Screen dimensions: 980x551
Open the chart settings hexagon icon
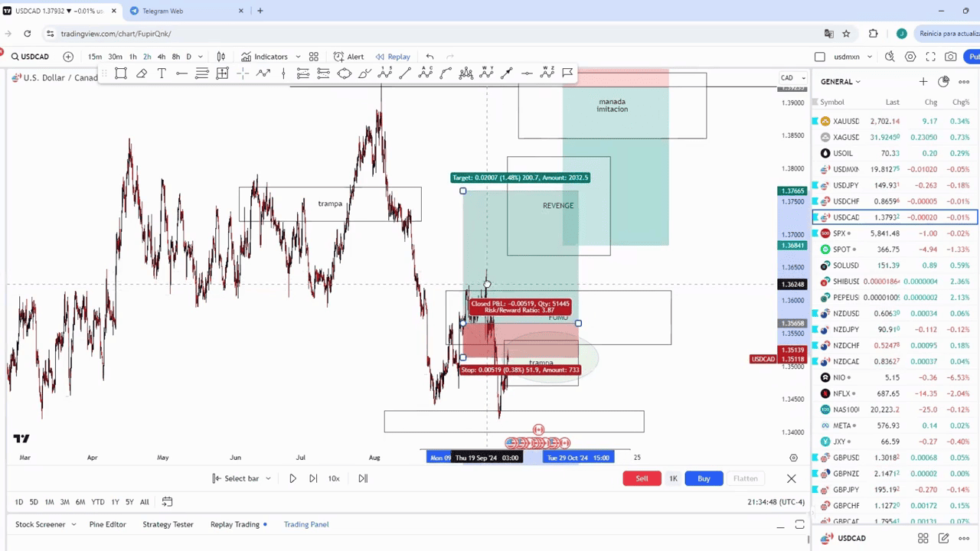pyautogui.click(x=910, y=57)
